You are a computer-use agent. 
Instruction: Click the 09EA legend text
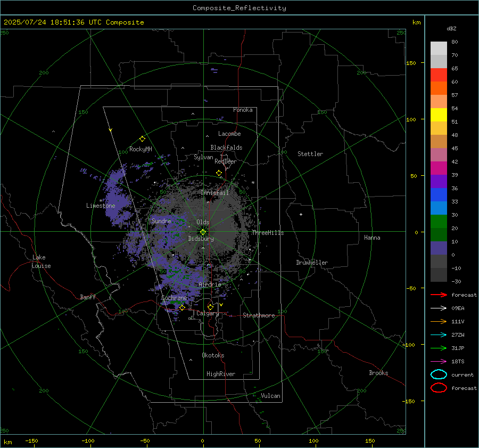(x=458, y=308)
